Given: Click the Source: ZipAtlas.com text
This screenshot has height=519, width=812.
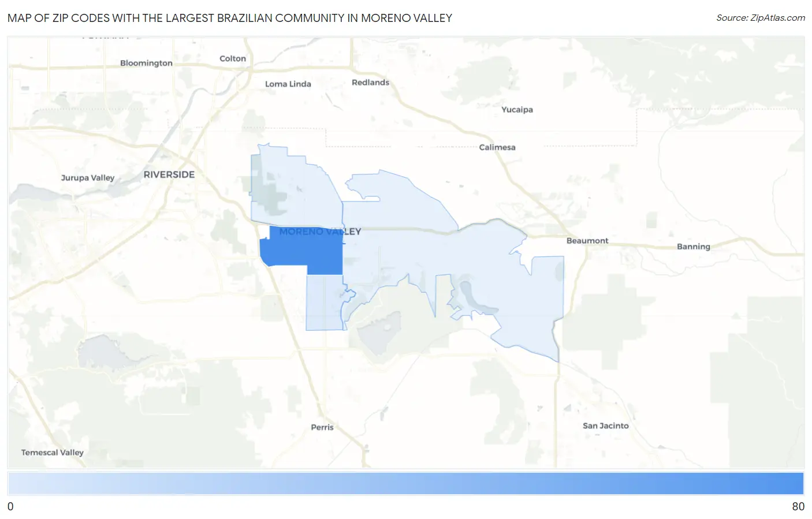Looking at the screenshot, I should point(761,18).
